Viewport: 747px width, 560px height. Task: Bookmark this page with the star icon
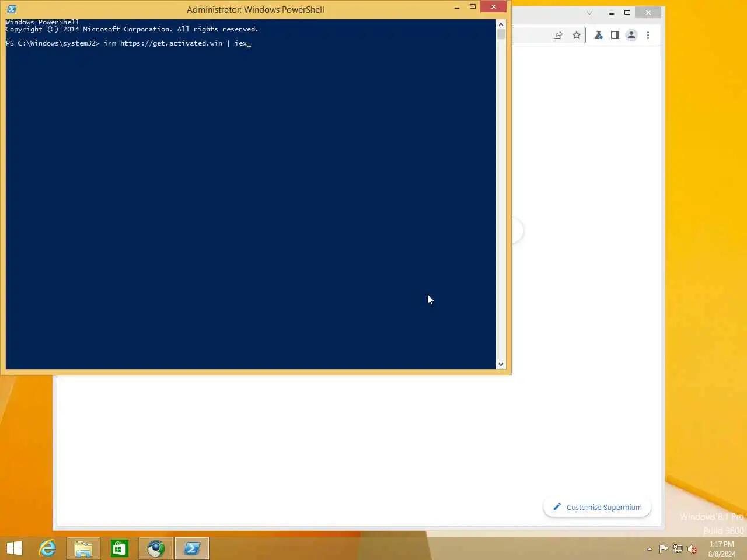click(x=577, y=36)
